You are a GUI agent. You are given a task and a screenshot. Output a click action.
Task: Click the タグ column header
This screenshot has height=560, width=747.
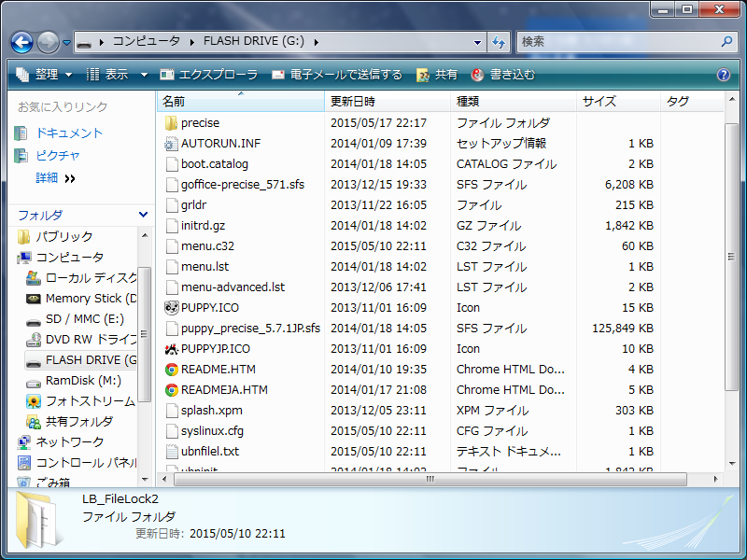[692, 102]
